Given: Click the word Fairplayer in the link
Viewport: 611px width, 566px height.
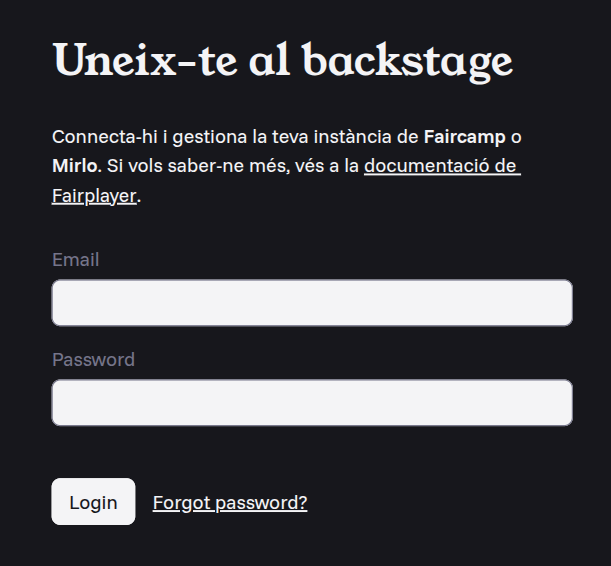Looking at the screenshot, I should coord(94,196).
